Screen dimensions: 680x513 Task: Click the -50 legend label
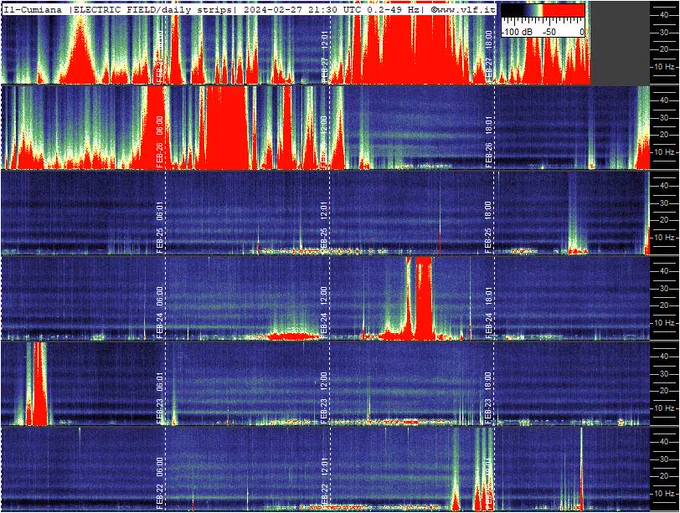549,32
